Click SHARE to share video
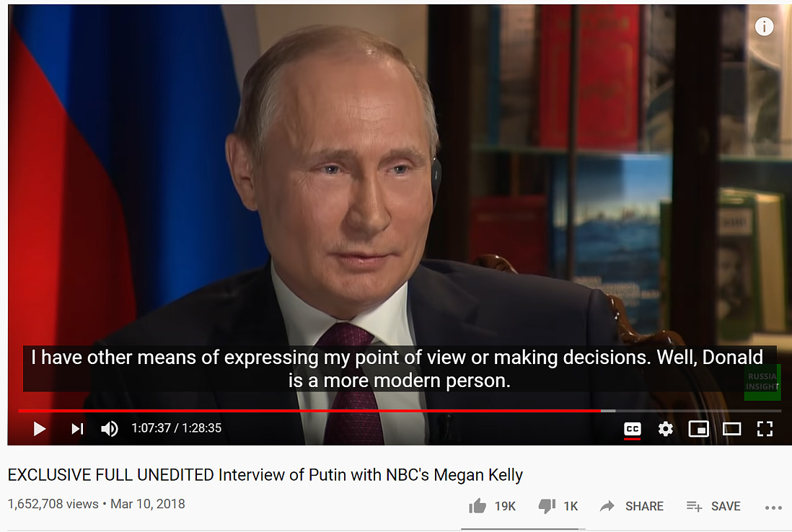The height and width of the screenshot is (532, 792). [x=631, y=506]
